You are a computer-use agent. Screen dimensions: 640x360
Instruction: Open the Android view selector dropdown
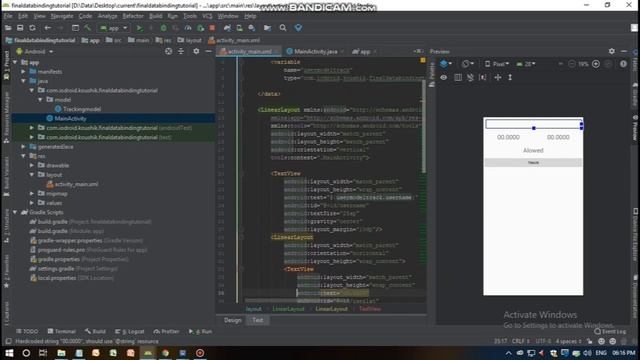click(x=35, y=52)
